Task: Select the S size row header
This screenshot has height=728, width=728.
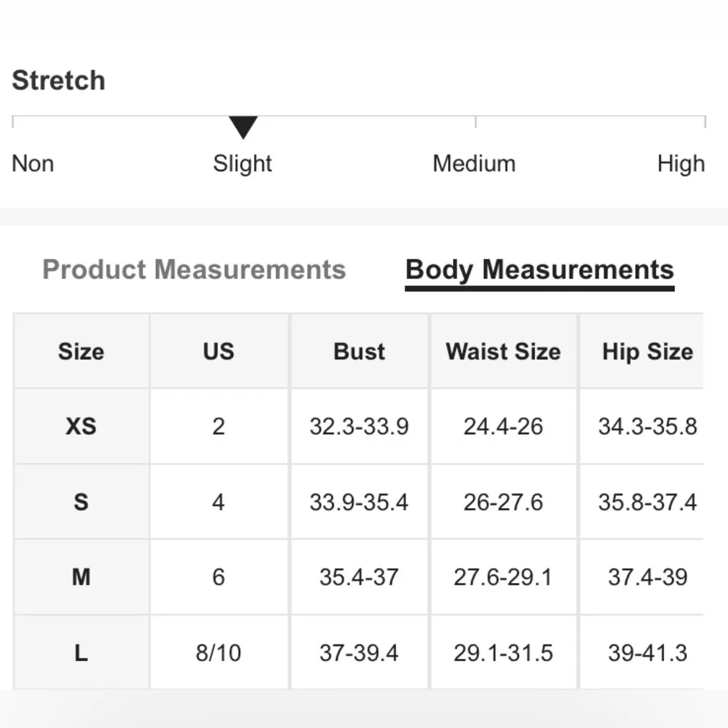Action: 81,502
